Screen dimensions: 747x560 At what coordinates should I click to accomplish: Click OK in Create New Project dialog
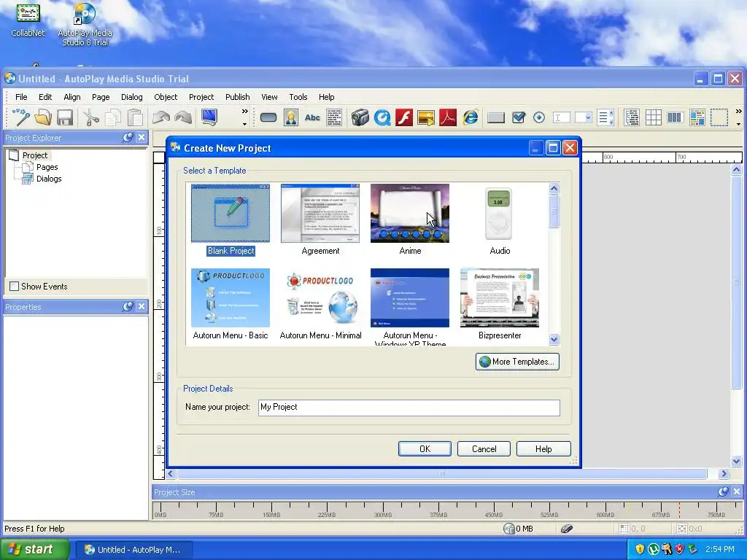tap(425, 448)
